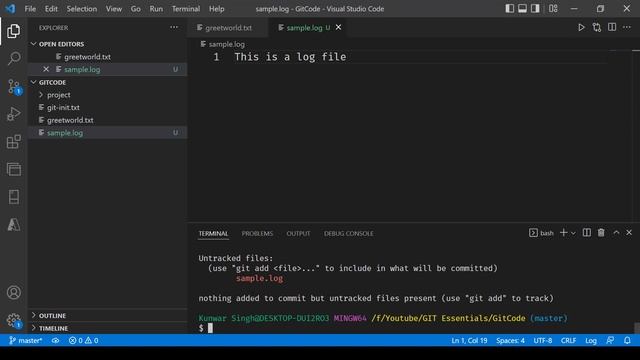The height and width of the screenshot is (360, 640).
Task: Change language mode via Log
Action: click(x=591, y=340)
